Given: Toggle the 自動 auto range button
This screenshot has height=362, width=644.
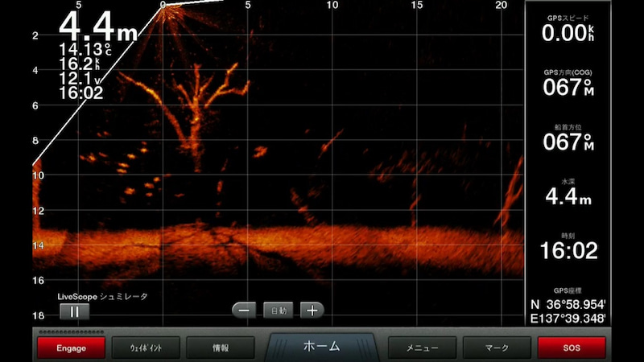Looking at the screenshot, I should coord(279,311).
